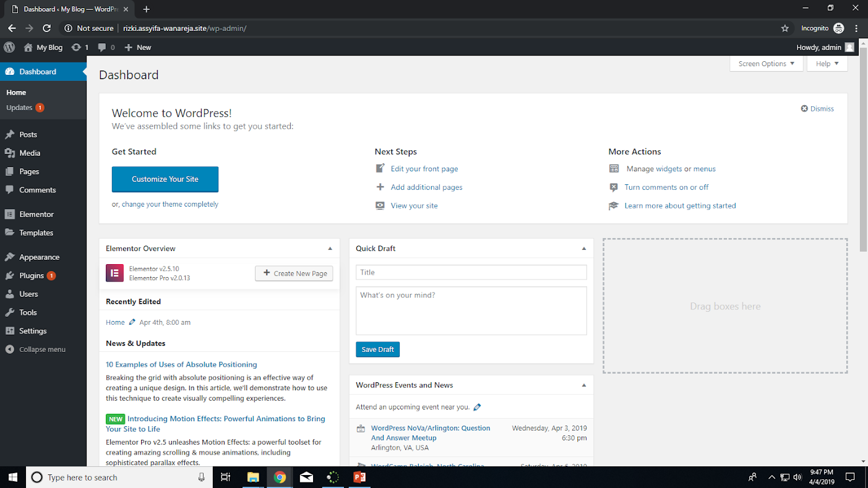Click the Collapse menu arrow icon
868x488 pixels.
point(10,349)
